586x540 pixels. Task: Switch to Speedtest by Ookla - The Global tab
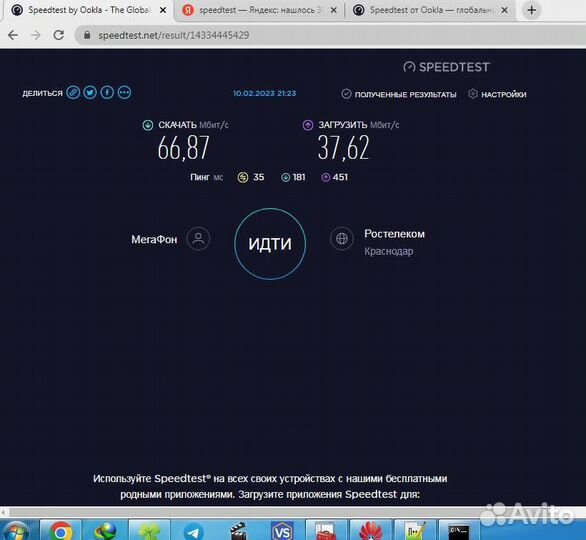pyautogui.click(x=89, y=10)
